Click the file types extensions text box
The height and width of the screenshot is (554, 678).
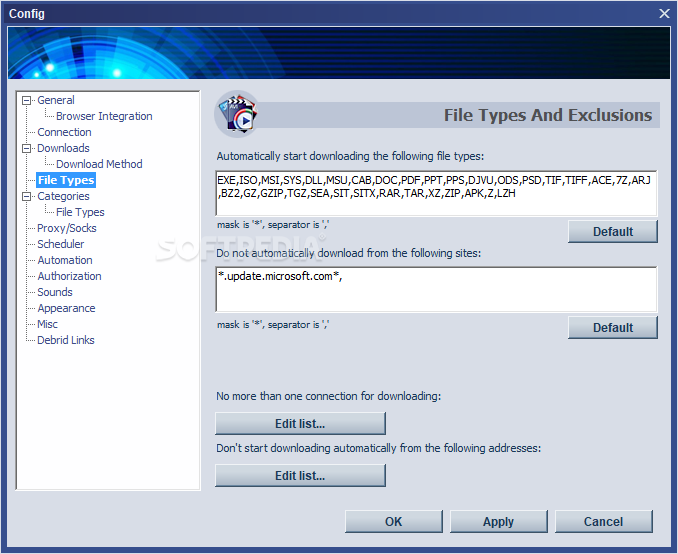point(436,193)
